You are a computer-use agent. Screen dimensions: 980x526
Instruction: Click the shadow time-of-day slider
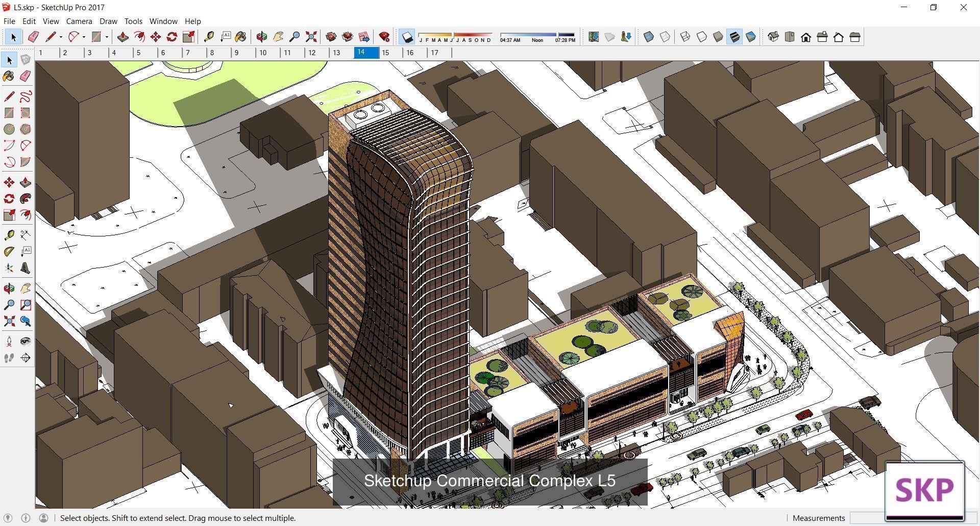coord(537,35)
